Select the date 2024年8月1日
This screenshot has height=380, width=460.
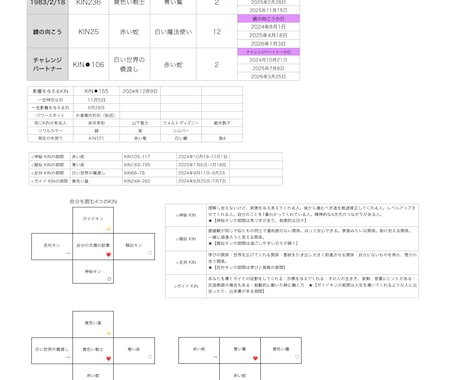268,27
